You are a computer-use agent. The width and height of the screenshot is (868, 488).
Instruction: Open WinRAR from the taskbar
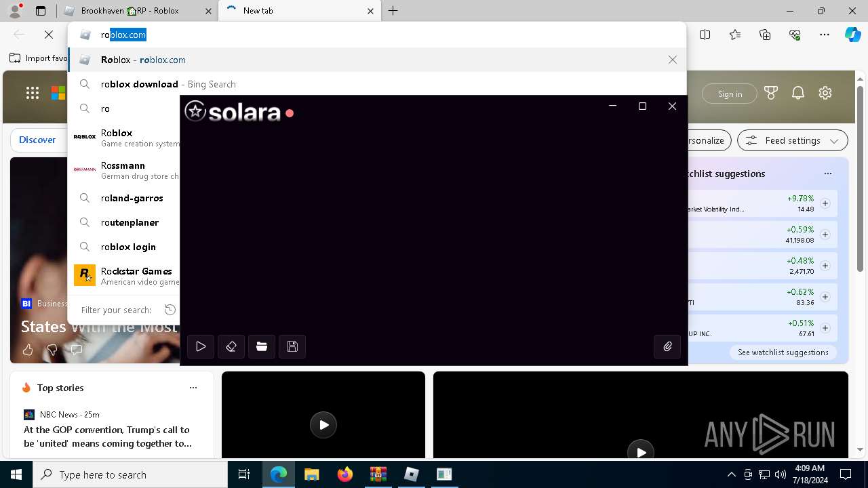point(378,474)
